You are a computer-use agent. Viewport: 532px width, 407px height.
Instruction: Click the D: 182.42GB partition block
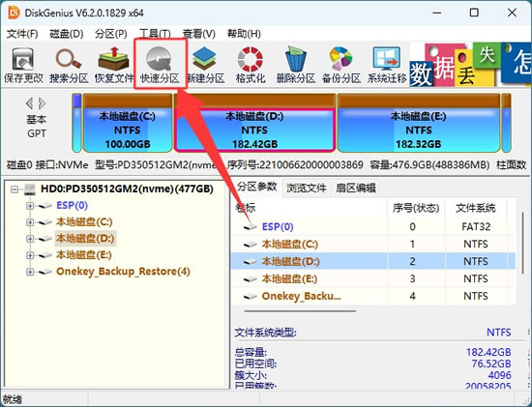point(254,123)
